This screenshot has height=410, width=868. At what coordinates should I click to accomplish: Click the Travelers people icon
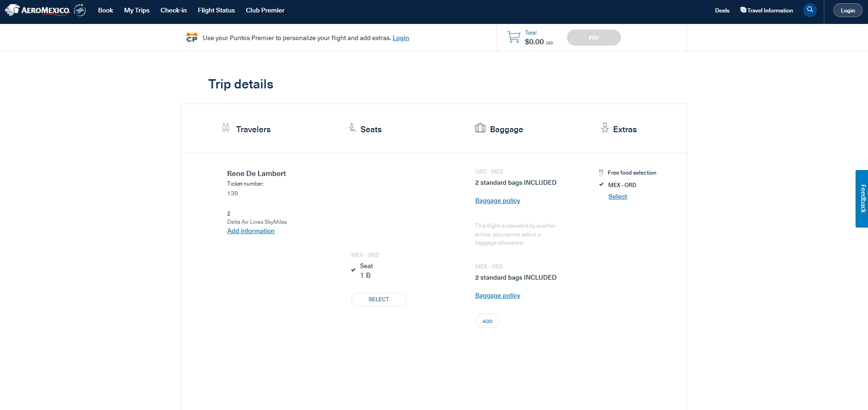[x=226, y=128]
